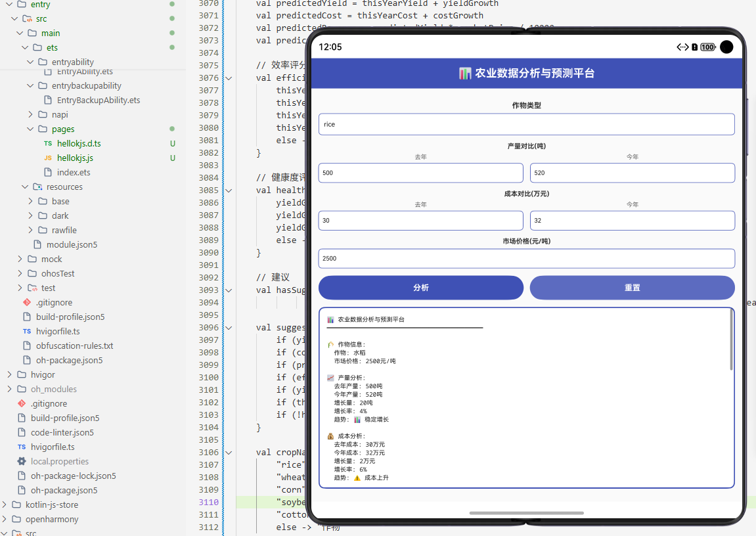Click line number 3110 in gutter
This screenshot has width=756, height=536.
coord(208,502)
